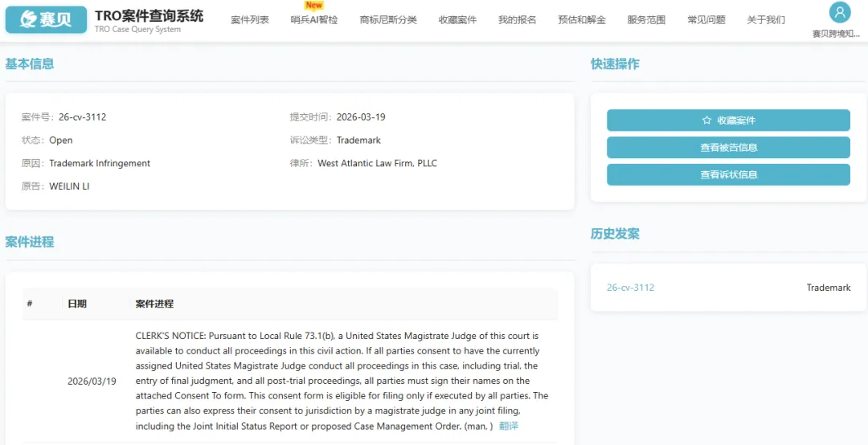Click the 基本信息 section heading
This screenshot has width=868, height=445.
click(30, 63)
